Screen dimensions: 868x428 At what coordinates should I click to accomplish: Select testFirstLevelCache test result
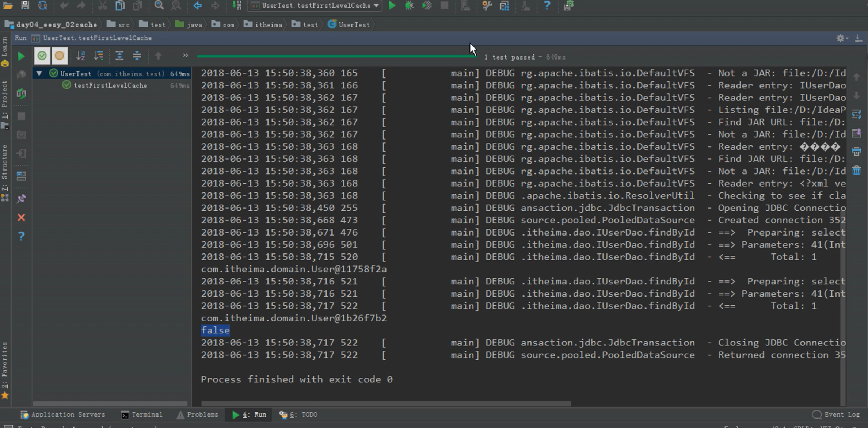point(110,85)
